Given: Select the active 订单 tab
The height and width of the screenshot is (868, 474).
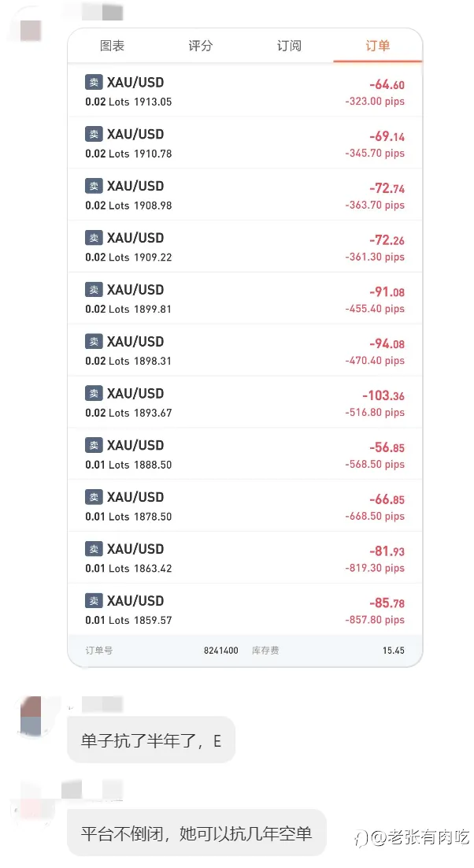Looking at the screenshot, I should click(x=378, y=46).
